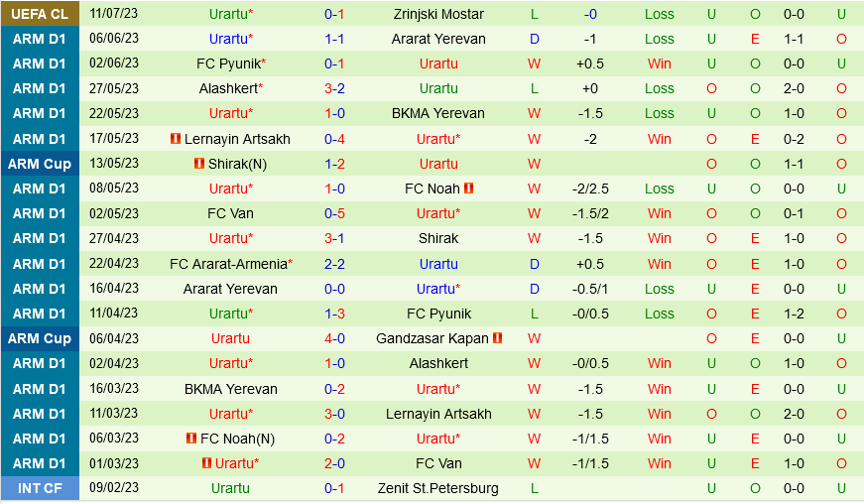Click the red card icon after FC Noah
The width and height of the screenshot is (864, 504).
[x=468, y=189]
